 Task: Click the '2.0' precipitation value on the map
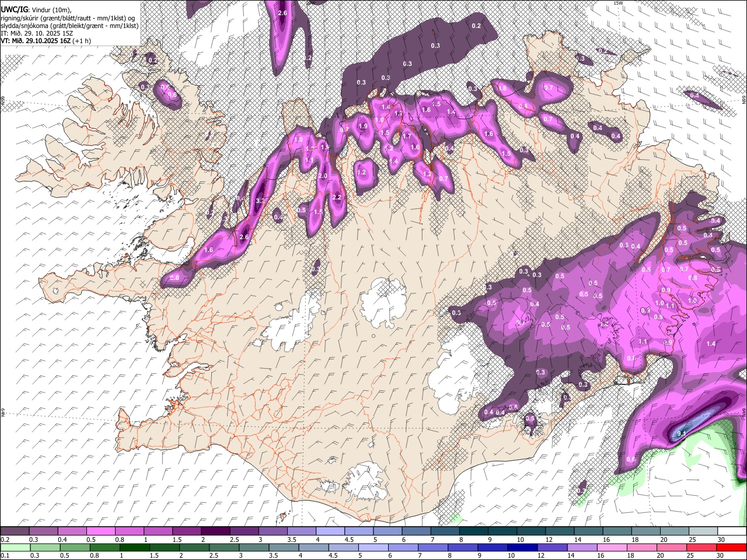pos(322,176)
